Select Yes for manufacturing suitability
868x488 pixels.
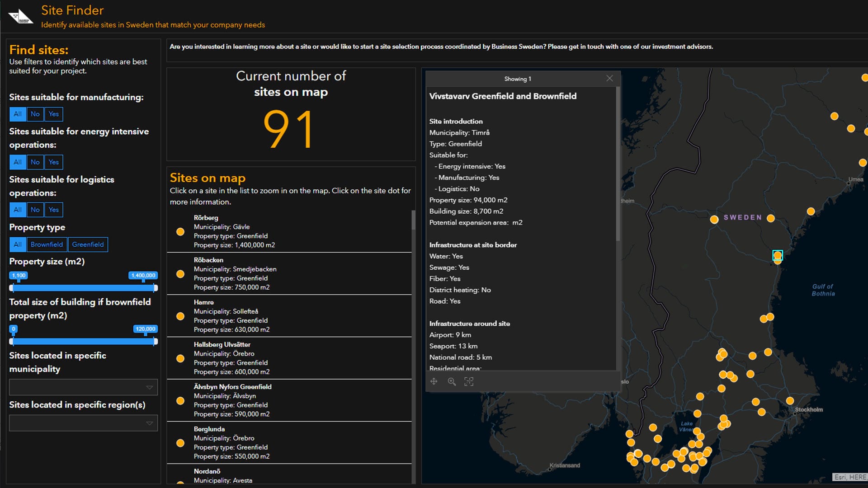click(x=53, y=114)
